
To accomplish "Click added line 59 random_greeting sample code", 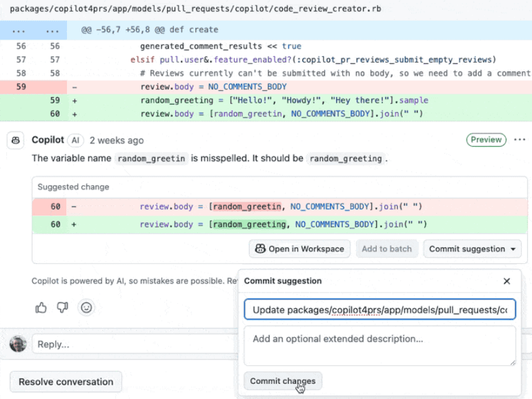I will tap(284, 100).
